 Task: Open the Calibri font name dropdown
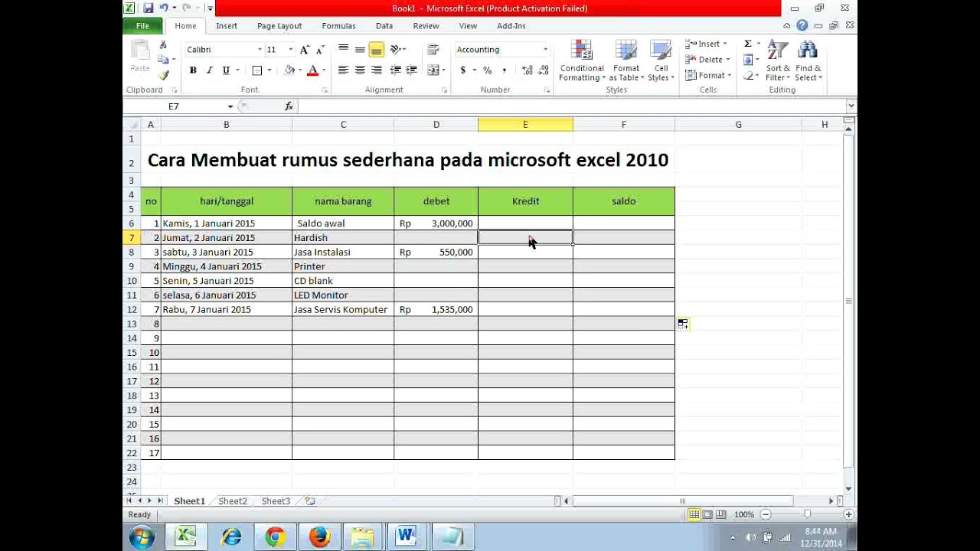point(260,50)
